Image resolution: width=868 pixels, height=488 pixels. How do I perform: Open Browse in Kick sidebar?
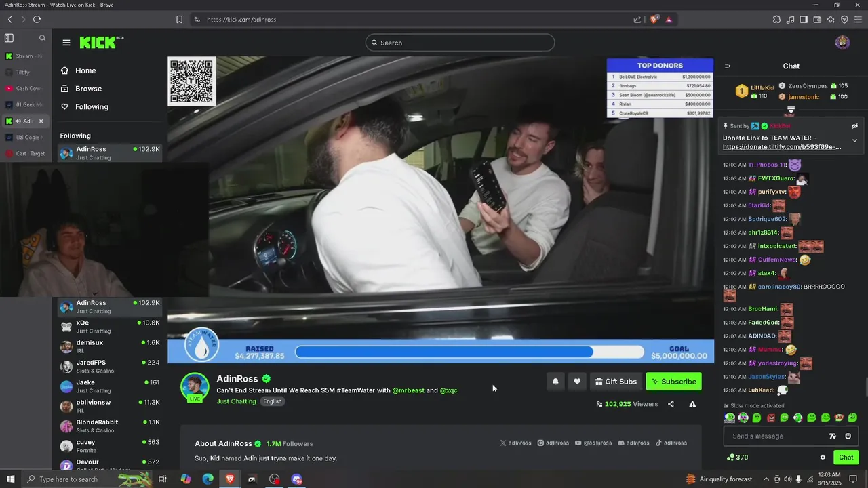coord(81,89)
